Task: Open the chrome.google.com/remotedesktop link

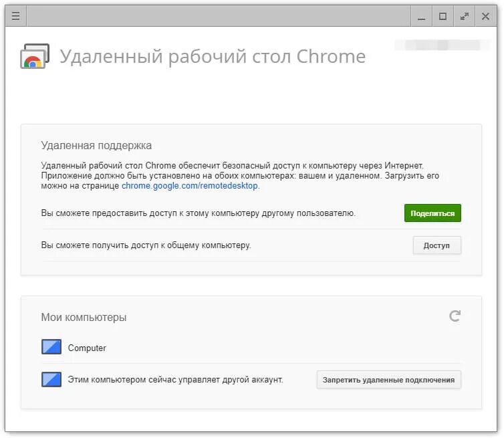Action: pos(190,186)
